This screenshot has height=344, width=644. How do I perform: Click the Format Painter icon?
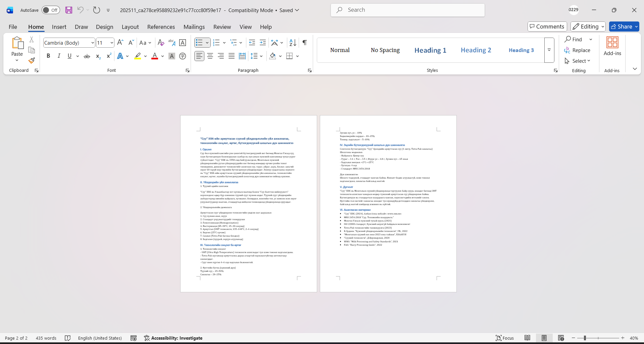click(32, 61)
